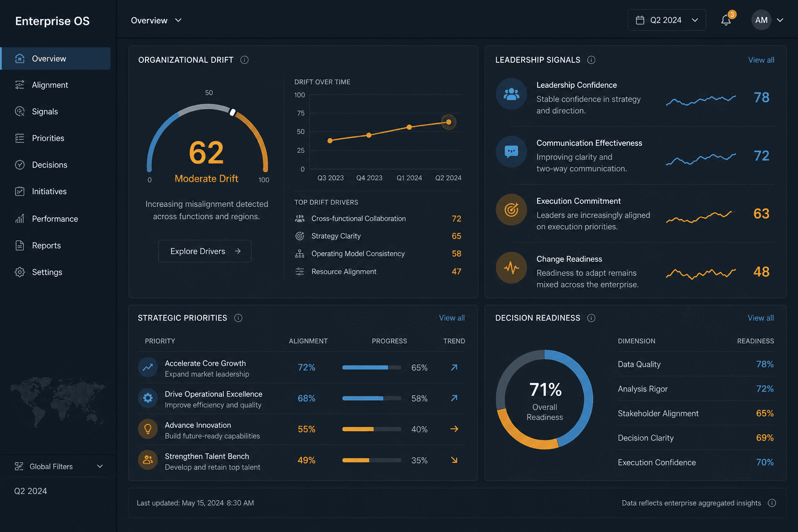Click the Explore Drivers button
This screenshot has height=532, width=798.
click(x=205, y=251)
